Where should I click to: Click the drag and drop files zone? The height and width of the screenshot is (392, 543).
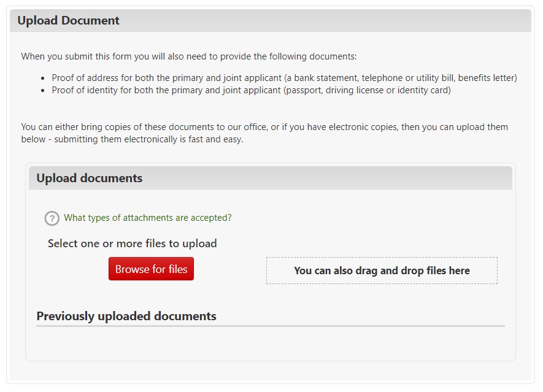[382, 271]
